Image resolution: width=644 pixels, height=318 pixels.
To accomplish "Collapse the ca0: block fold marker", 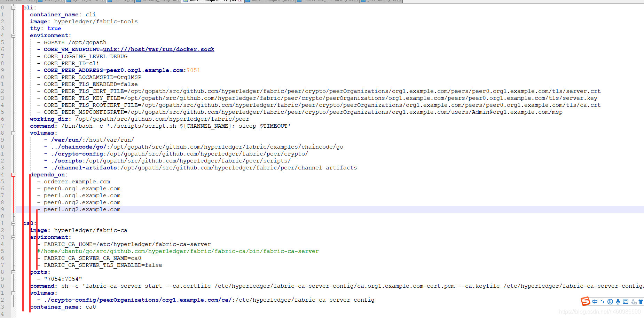I will (14, 223).
